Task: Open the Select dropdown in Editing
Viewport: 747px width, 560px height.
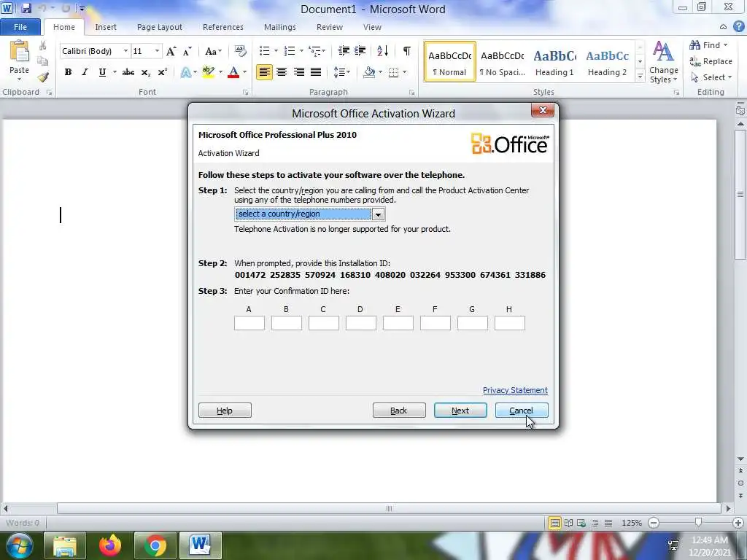Action: point(712,77)
